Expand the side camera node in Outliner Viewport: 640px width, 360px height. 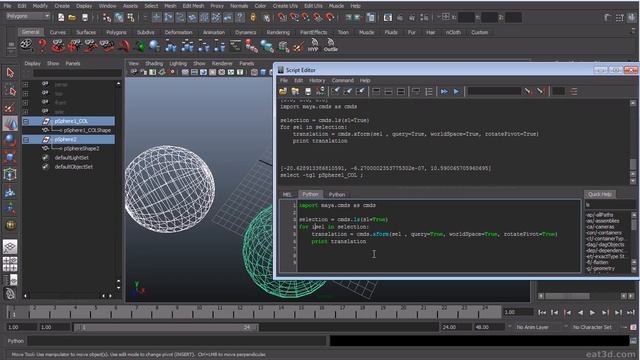(26, 111)
